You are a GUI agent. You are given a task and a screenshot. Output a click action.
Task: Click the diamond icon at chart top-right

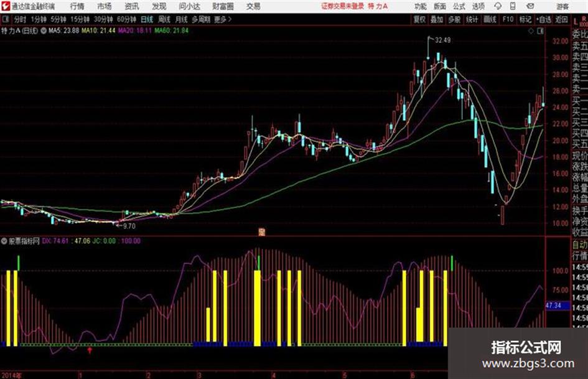pos(531,31)
